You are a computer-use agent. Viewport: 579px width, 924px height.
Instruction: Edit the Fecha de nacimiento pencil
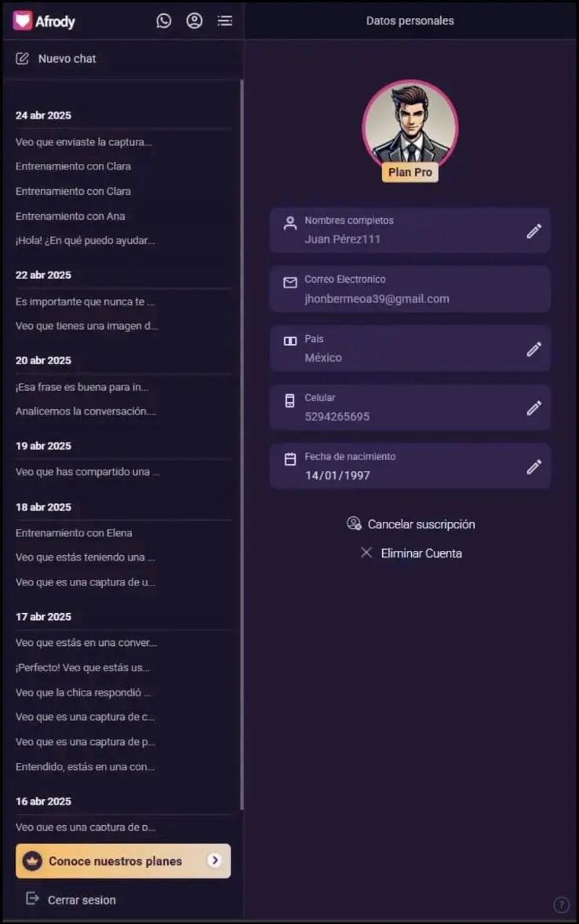tap(533, 466)
